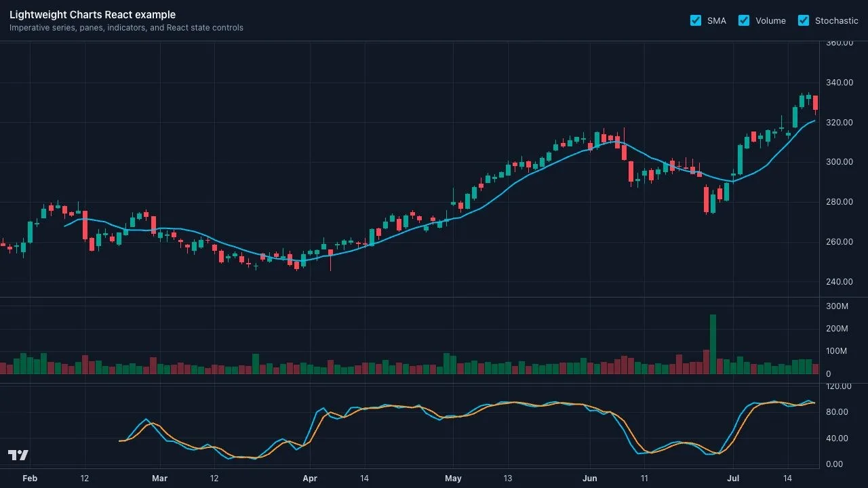
Task: Select the 200M volume scale label
Action: (837, 329)
